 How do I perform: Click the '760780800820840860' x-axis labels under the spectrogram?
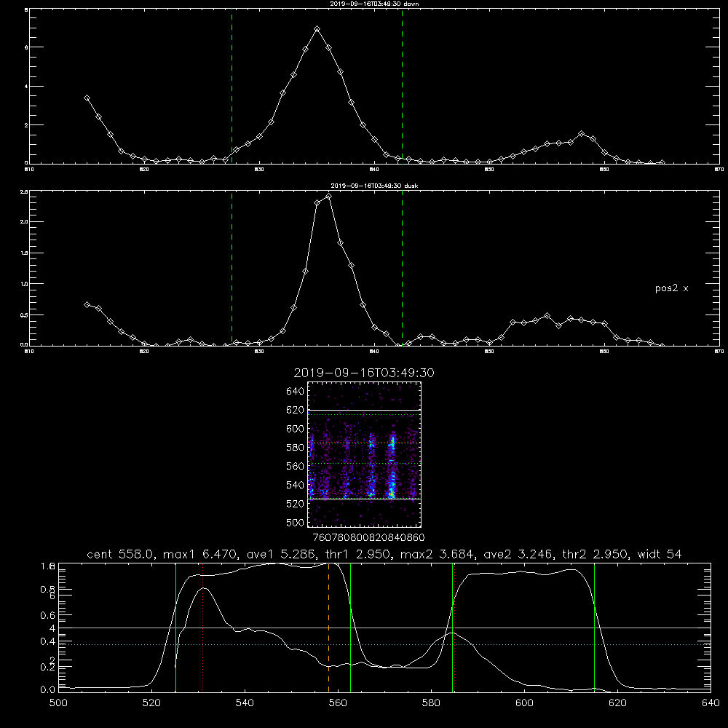pos(369,538)
